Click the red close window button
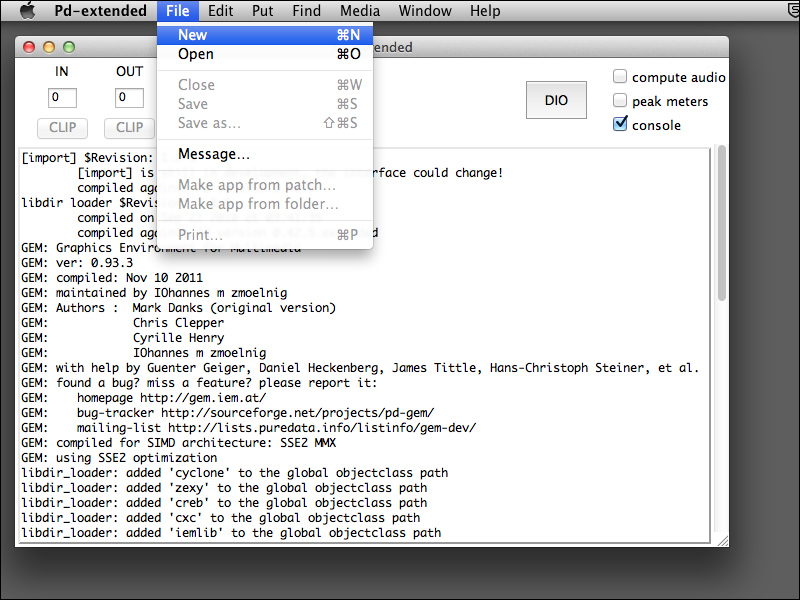 click(x=29, y=47)
